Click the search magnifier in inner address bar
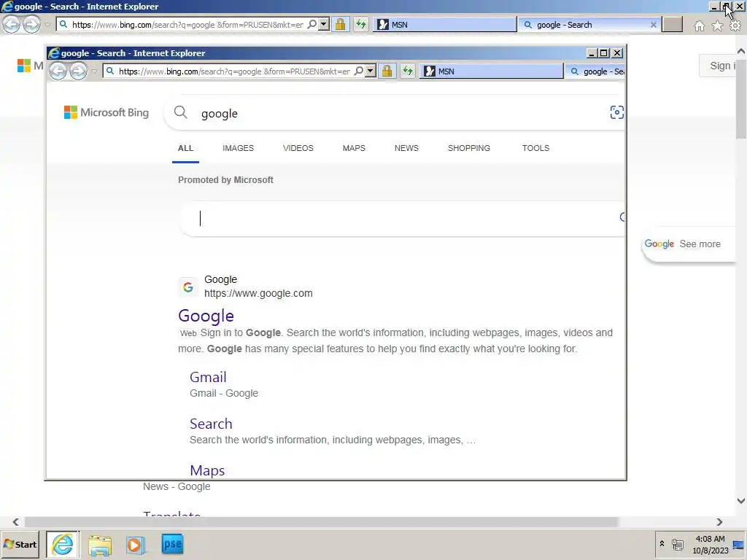747x560 pixels. 359,71
